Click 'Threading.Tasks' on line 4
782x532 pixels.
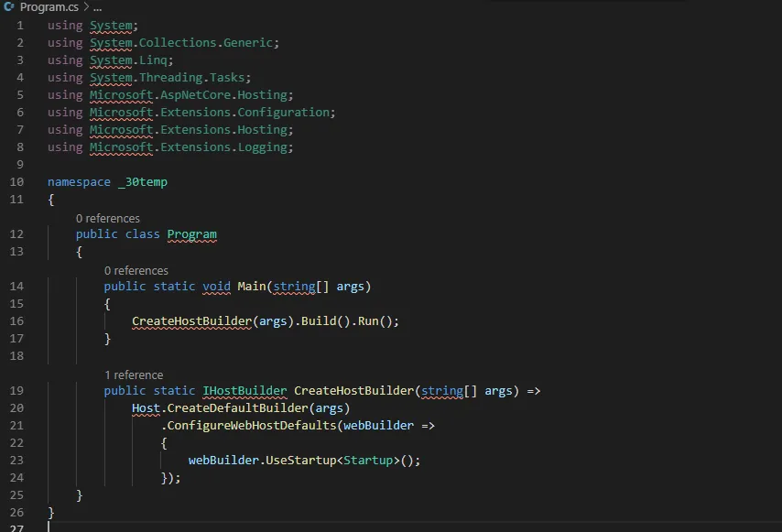192,78
